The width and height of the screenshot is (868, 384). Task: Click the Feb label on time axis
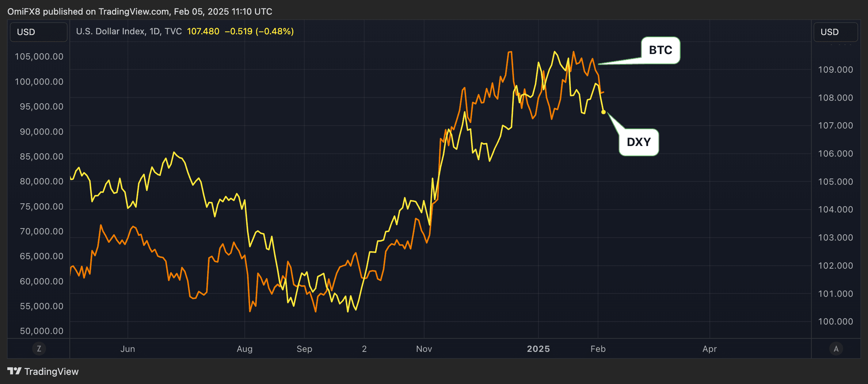(x=598, y=349)
